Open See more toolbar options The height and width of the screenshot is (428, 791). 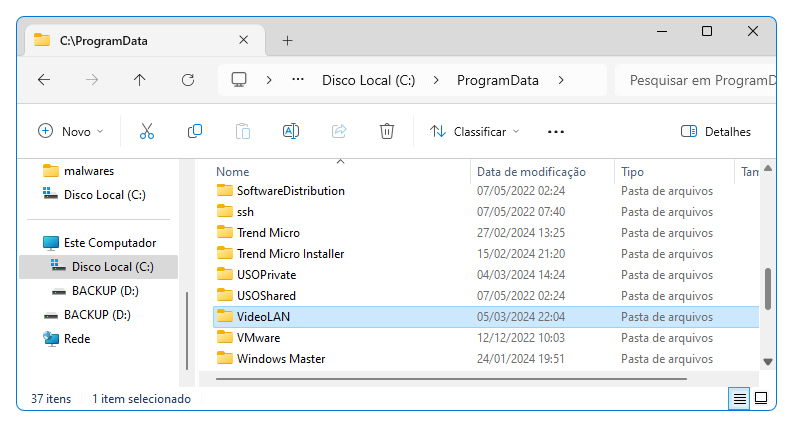(x=555, y=132)
